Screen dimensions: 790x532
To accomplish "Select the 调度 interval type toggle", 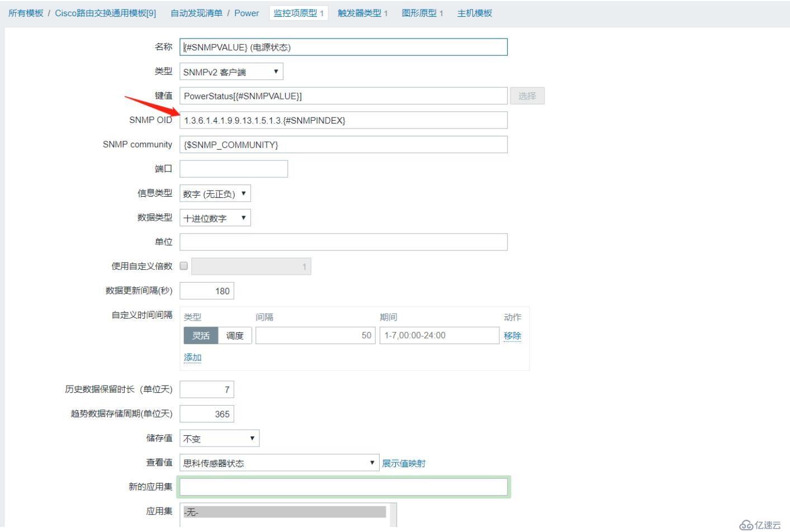I will click(x=235, y=335).
